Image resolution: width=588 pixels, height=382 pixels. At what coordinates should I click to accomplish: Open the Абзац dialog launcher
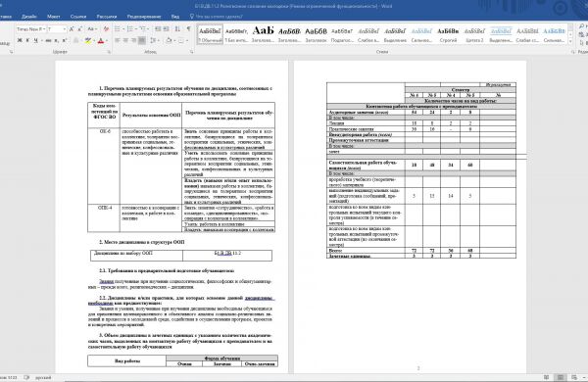tap(192, 52)
